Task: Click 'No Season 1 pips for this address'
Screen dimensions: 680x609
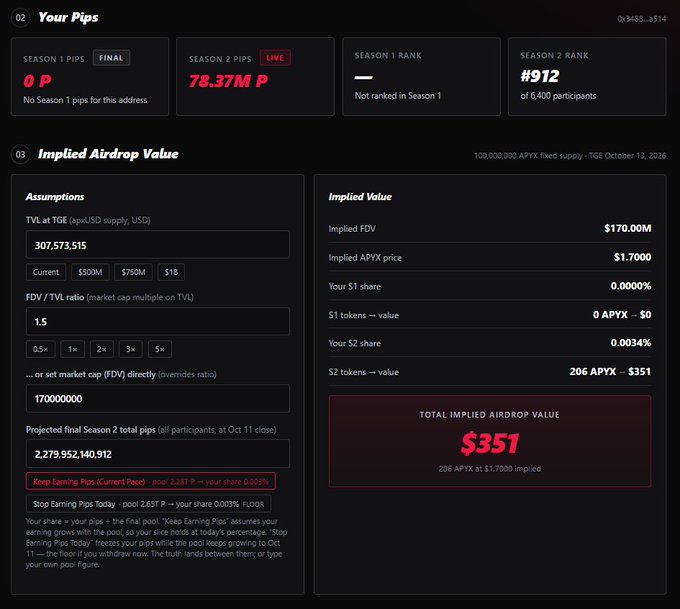Action: point(85,100)
